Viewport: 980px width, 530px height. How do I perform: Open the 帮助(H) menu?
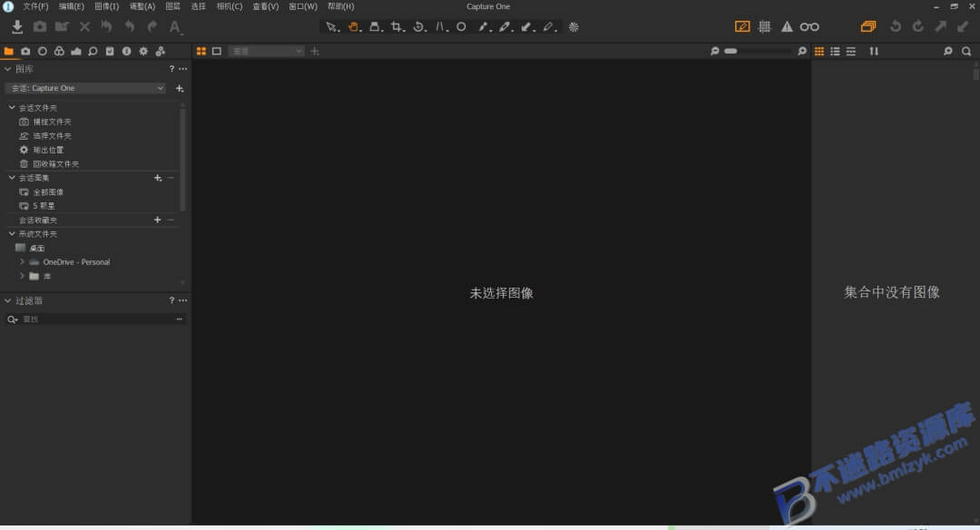[x=340, y=6]
